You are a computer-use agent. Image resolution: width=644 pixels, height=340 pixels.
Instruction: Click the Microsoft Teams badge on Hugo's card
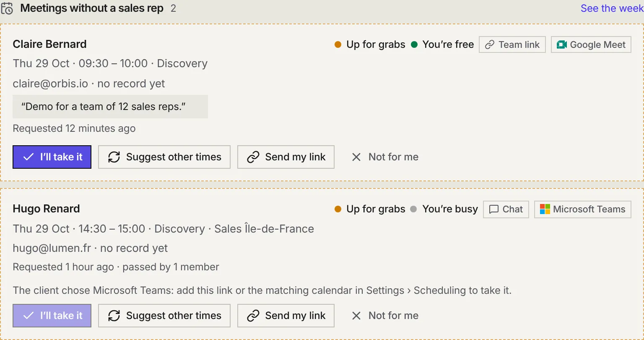click(x=583, y=209)
